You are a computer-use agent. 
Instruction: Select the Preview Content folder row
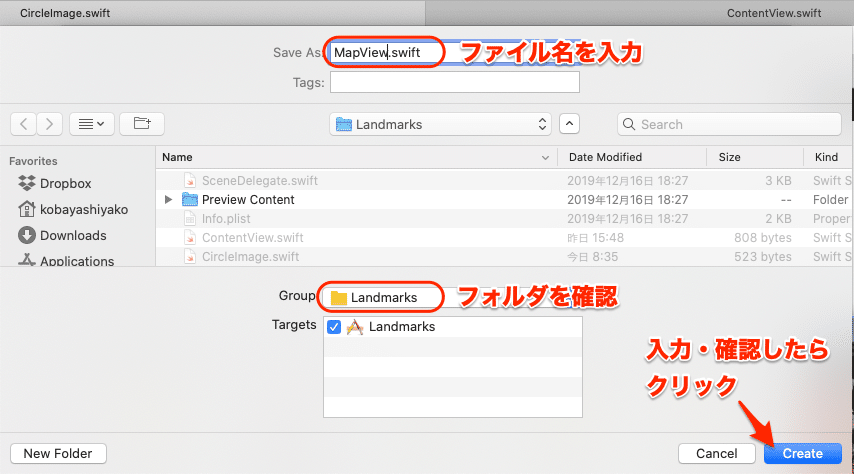(x=504, y=199)
